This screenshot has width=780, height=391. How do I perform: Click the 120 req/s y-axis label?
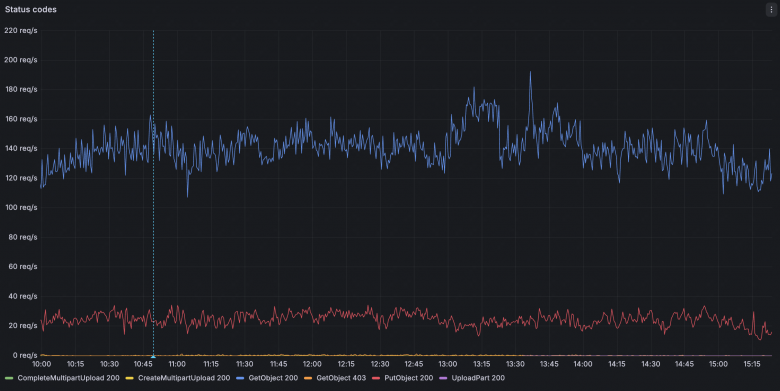coord(21,178)
